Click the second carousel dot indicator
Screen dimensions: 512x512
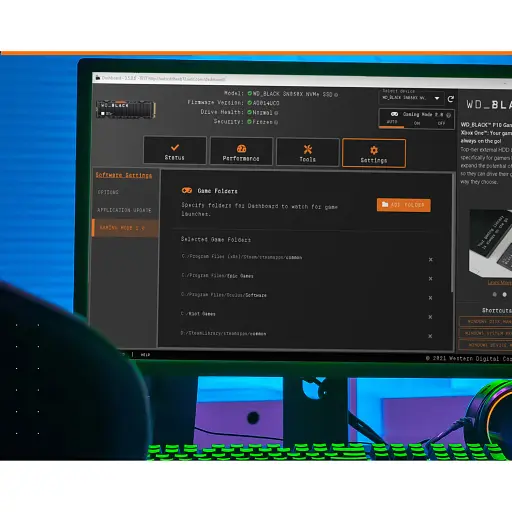[x=504, y=294]
